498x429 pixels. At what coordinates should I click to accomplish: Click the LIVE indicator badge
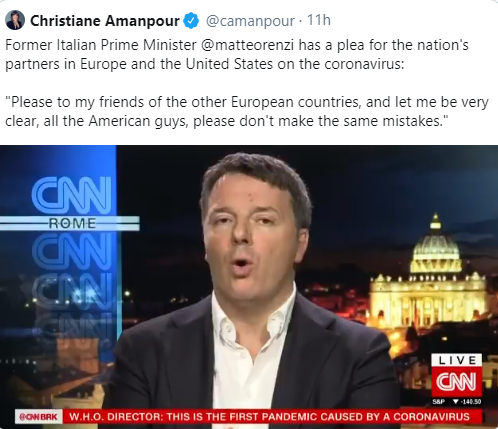click(x=457, y=360)
